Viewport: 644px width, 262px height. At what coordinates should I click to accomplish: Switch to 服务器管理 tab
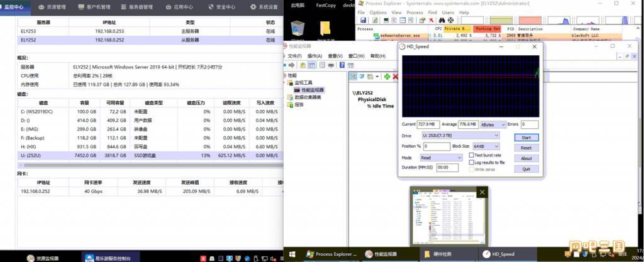[x=137, y=7]
